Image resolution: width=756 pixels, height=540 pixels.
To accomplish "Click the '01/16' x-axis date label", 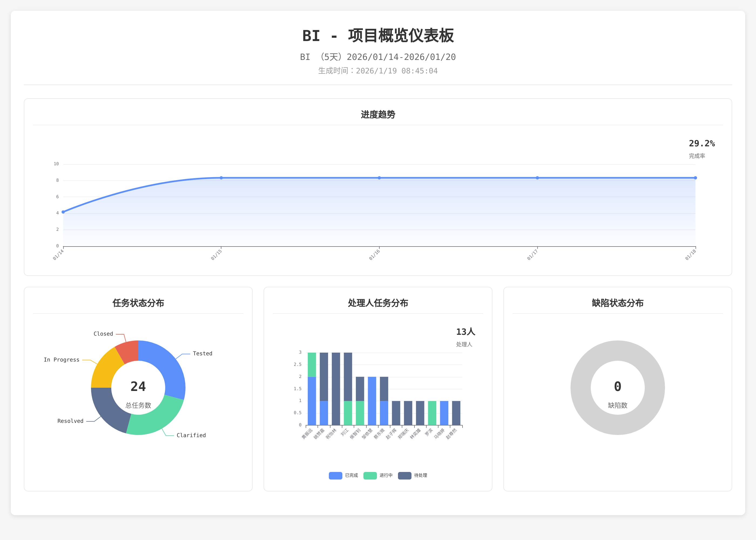I will 374,255.
